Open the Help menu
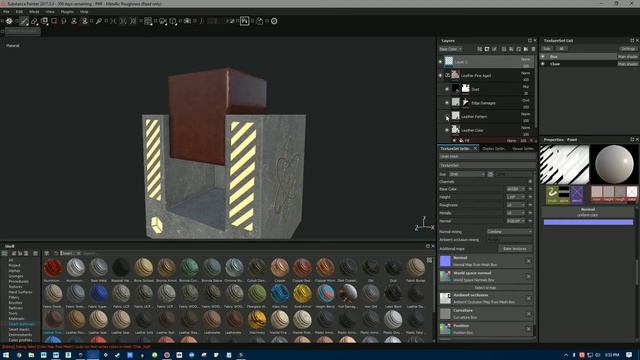640x360 pixels. (84, 12)
